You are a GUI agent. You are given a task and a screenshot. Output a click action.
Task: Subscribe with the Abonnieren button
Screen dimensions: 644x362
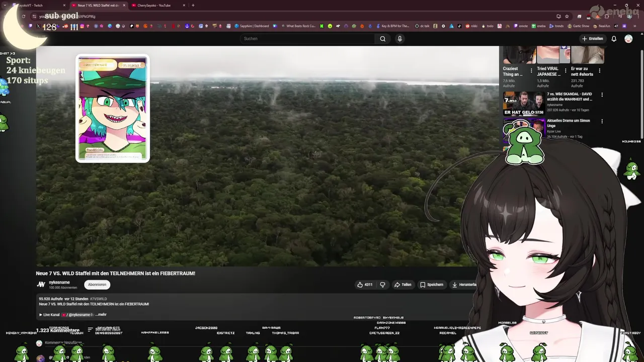pyautogui.click(x=97, y=285)
